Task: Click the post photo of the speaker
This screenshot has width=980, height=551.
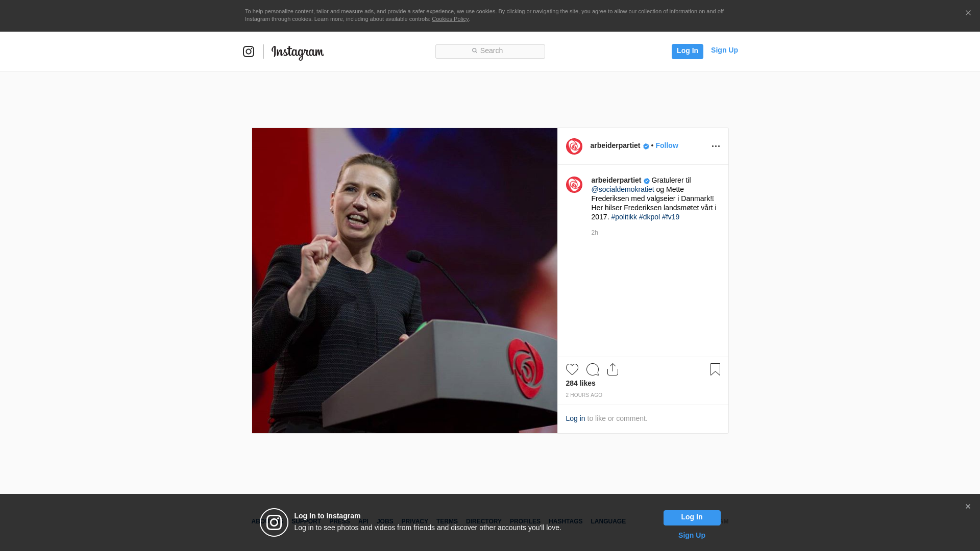Action: click(404, 281)
